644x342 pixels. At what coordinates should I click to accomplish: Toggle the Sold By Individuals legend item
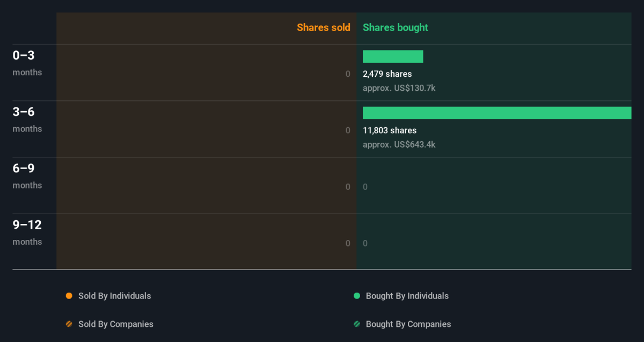(x=108, y=296)
